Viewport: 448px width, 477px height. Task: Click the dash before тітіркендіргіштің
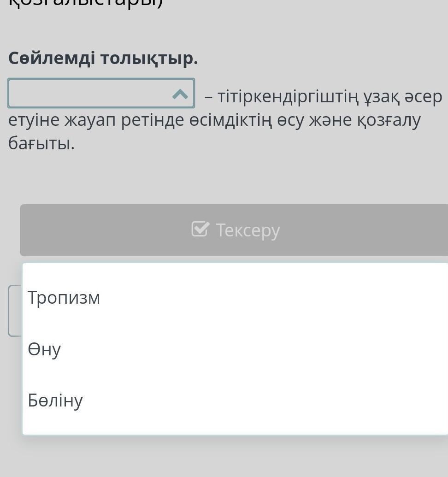(x=208, y=97)
